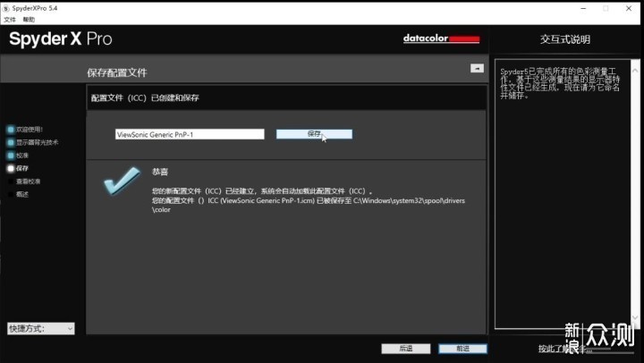Select the 欢迎使用! step in the sidebar
644x363 pixels.
(30, 130)
